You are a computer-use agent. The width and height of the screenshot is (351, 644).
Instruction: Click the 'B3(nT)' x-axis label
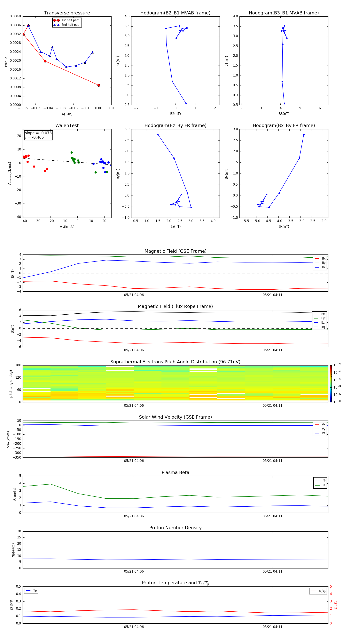pyautogui.click(x=284, y=114)
